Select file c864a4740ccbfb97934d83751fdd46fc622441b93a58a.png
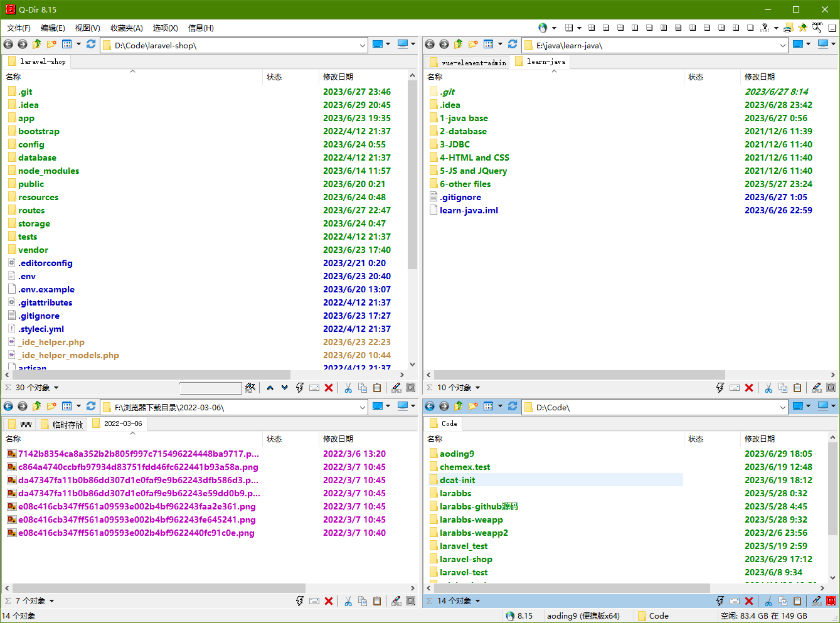The height and width of the screenshot is (623, 840). (138, 467)
